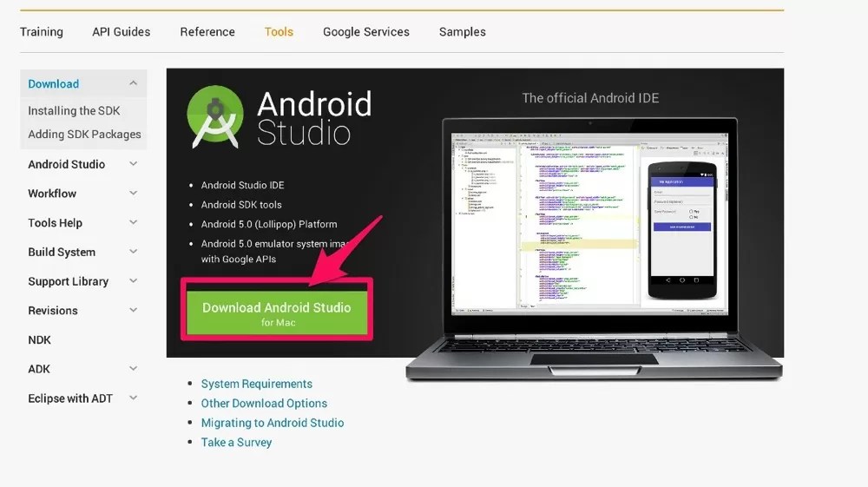Open the Training nav item
Screen dimensions: 868x487
pos(42,32)
